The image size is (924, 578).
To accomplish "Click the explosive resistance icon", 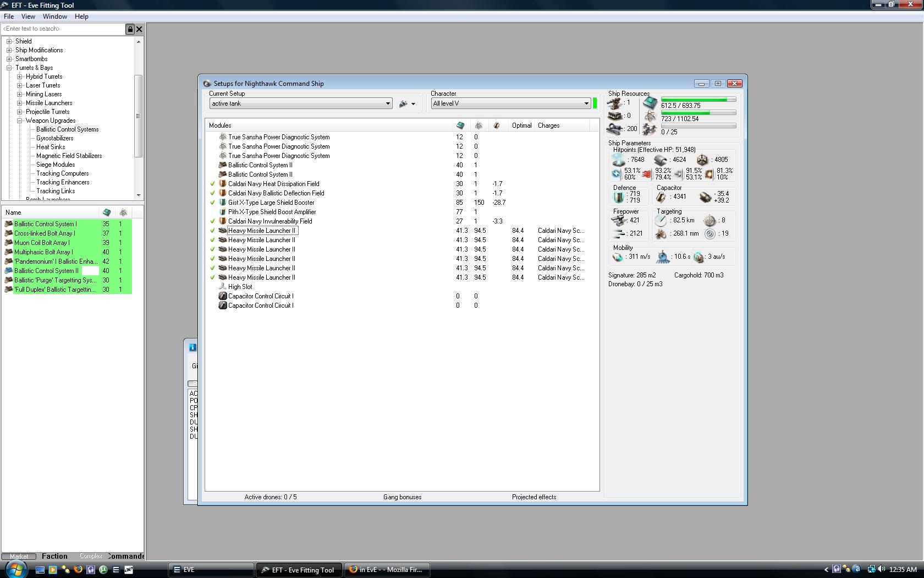I will pyautogui.click(x=710, y=174).
